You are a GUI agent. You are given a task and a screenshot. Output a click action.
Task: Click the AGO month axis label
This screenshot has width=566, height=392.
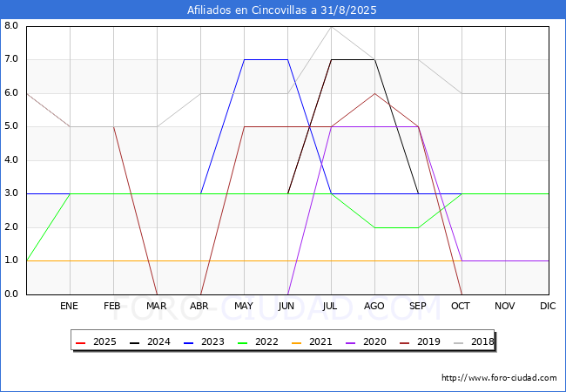[374, 306]
